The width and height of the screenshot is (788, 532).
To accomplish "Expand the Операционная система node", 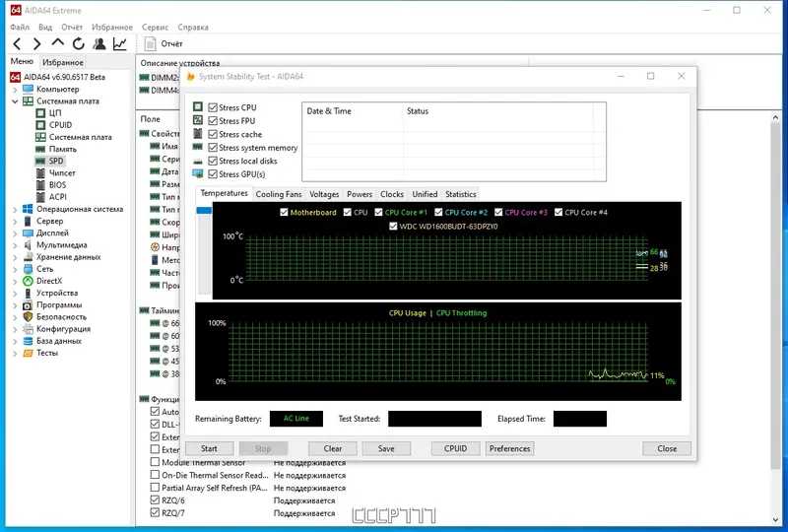I will tap(15, 209).
